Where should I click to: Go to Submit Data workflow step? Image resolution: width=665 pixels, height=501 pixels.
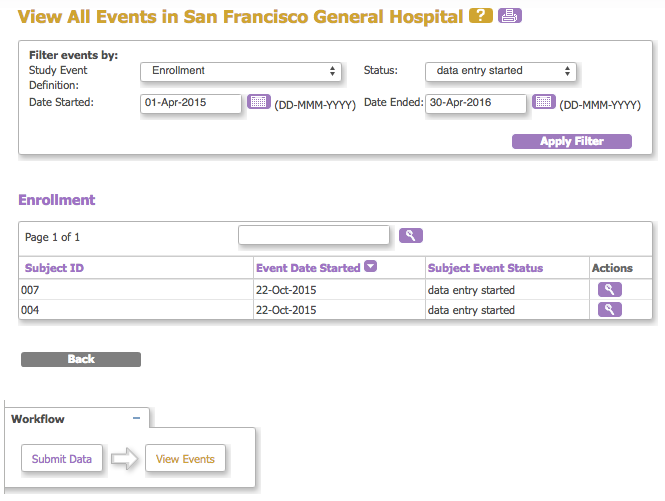point(62,459)
